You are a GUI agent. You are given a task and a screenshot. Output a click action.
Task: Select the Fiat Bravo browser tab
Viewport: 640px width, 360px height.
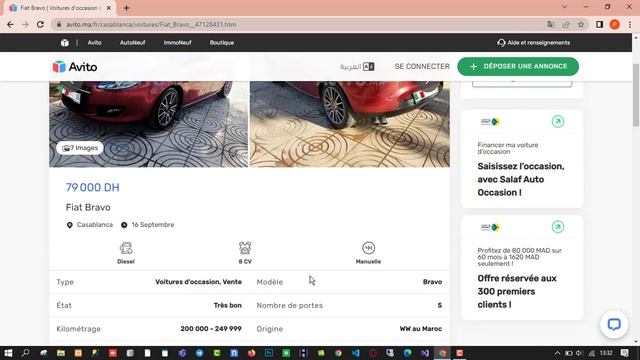pos(60,8)
